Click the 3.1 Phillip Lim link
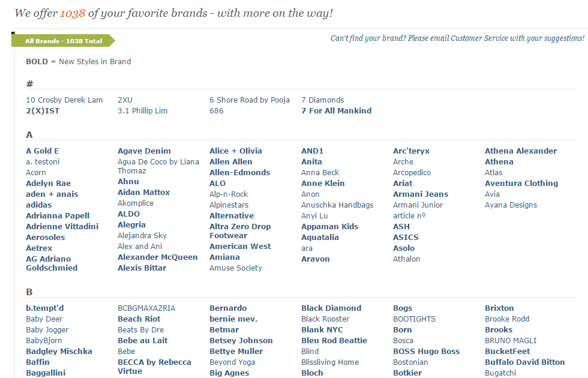588x378 pixels. pos(143,111)
